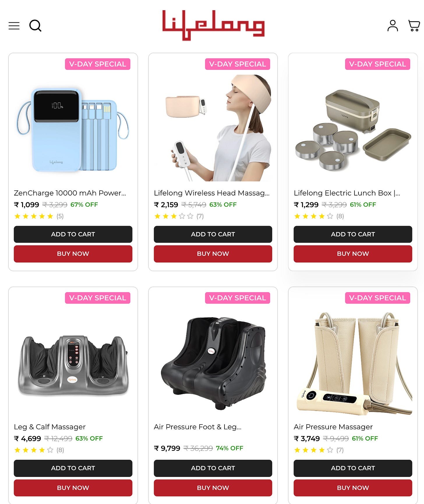Click the V-DAY SPECIAL badge on lunch box
Screen dimensions: 424x504
377,64
